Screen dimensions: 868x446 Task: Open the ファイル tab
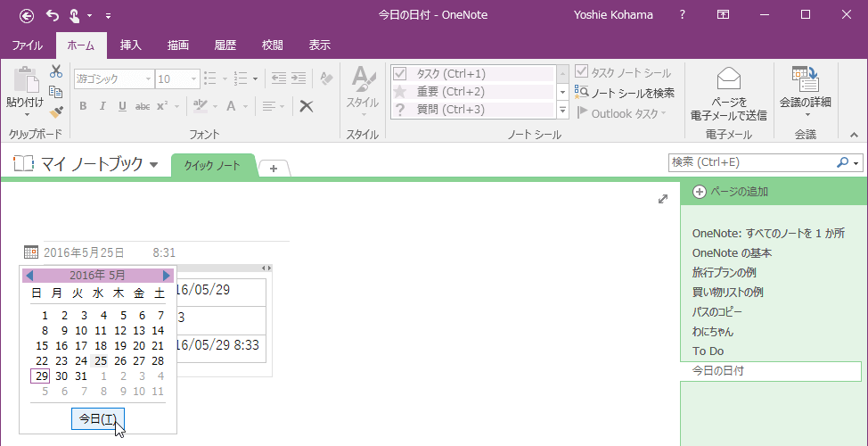[27, 45]
